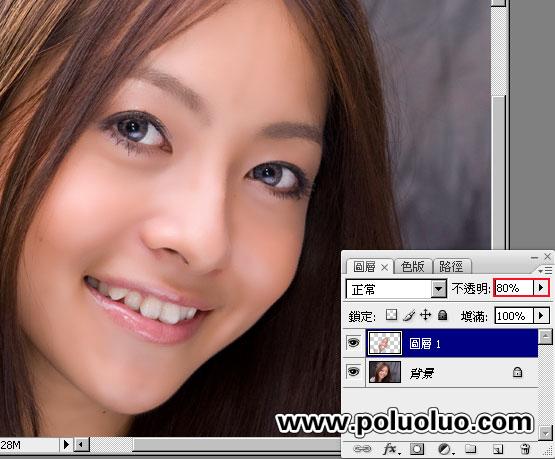Open the layer style fx menu

point(390,449)
